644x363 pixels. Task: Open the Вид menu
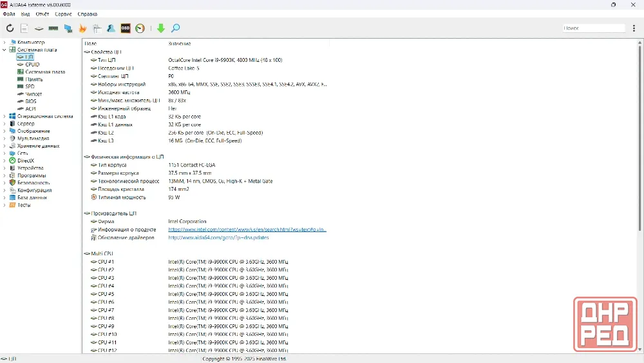point(26,14)
